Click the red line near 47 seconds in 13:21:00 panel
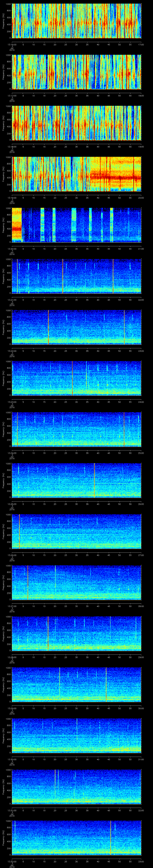The width and height of the screenshot is (153, 868). click(113, 276)
